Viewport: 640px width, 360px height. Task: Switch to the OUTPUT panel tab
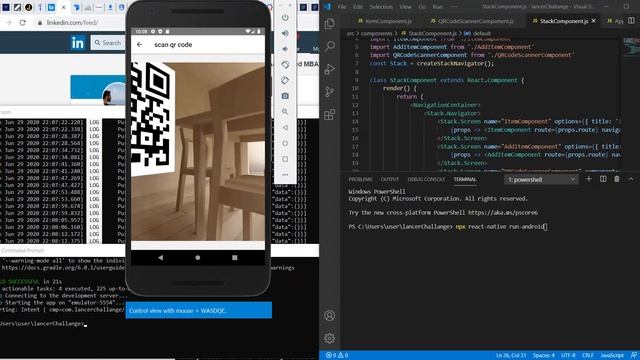click(389, 179)
